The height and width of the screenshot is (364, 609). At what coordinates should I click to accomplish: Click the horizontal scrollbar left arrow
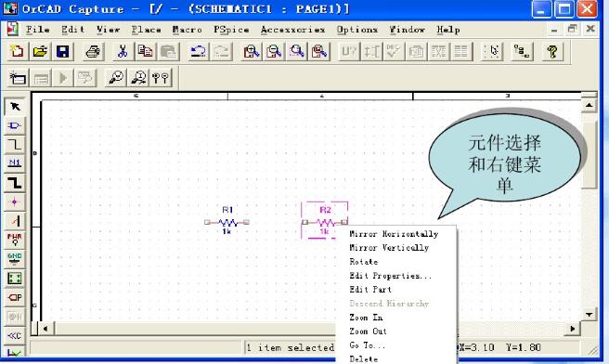coord(45,329)
